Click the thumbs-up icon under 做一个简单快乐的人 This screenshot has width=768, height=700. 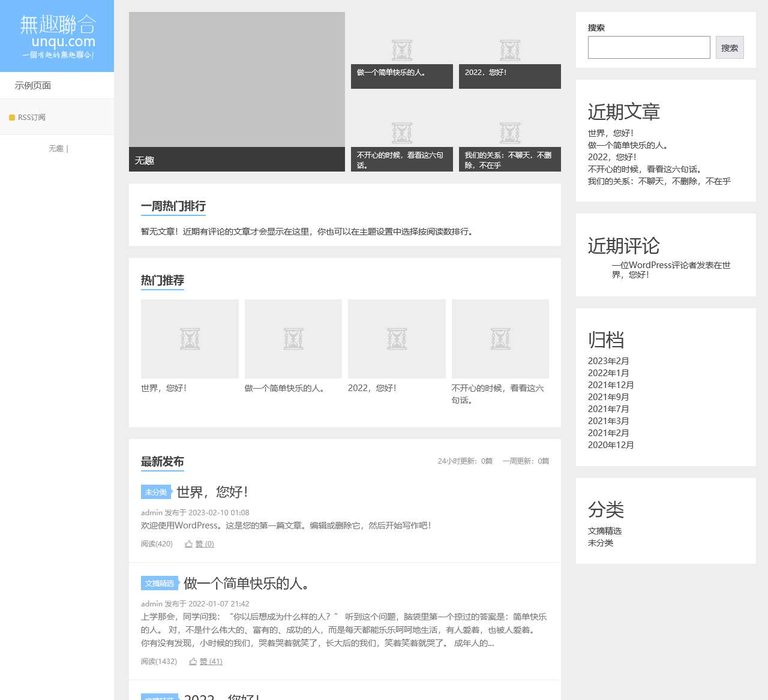pos(192,661)
